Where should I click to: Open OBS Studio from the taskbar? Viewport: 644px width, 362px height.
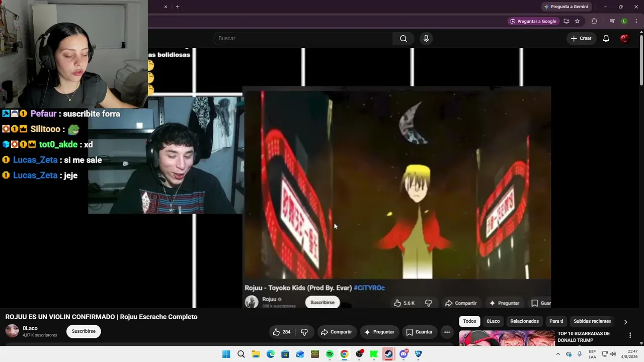tap(359, 354)
